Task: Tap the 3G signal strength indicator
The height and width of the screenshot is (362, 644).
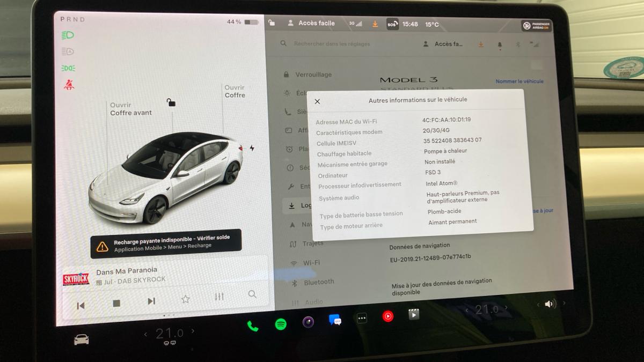Action: tap(355, 24)
